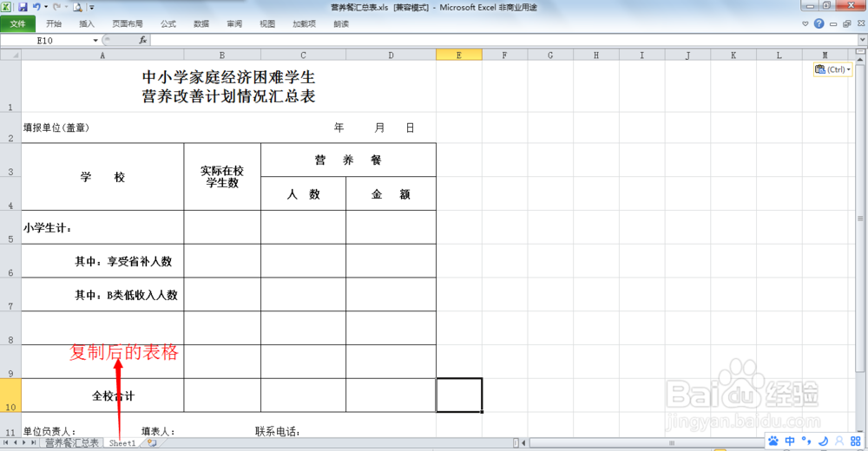Click the ribbon expand heart-shaped caret icon
Screen dimensions: 868x451
tap(806, 23)
